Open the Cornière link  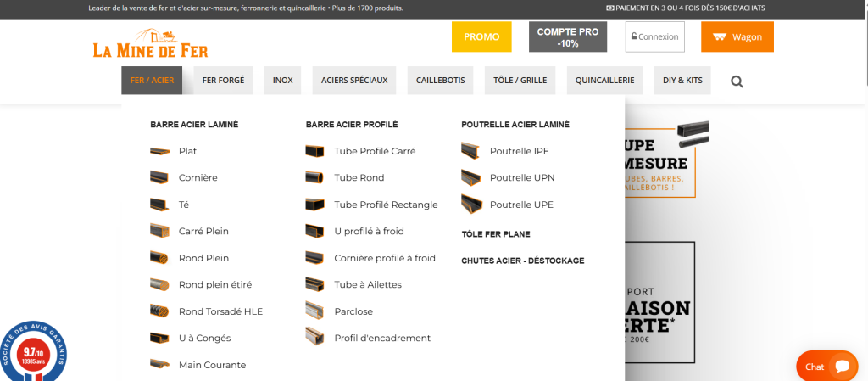[x=198, y=177]
